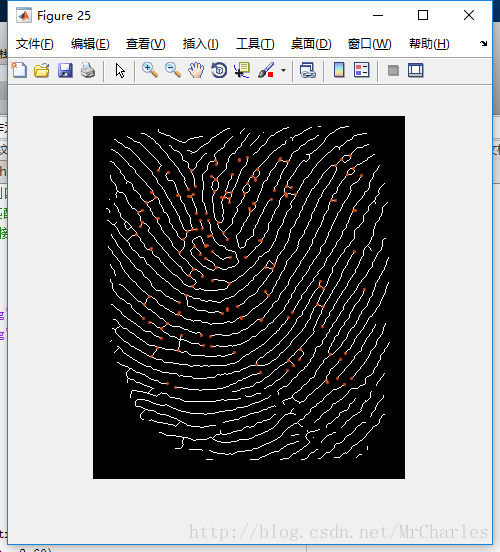The image size is (500, 552).
Task: Select the Pan hand tool
Action: (x=196, y=70)
